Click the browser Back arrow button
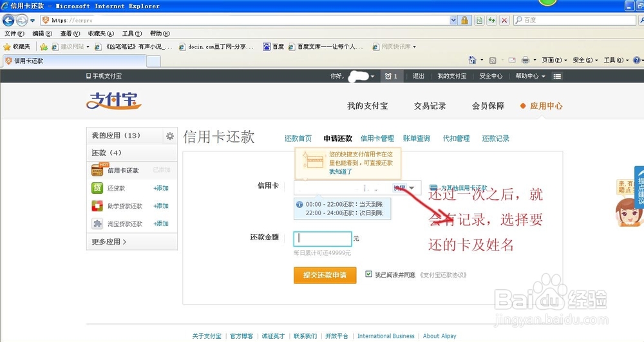This screenshot has height=342, width=644. pos(8,20)
